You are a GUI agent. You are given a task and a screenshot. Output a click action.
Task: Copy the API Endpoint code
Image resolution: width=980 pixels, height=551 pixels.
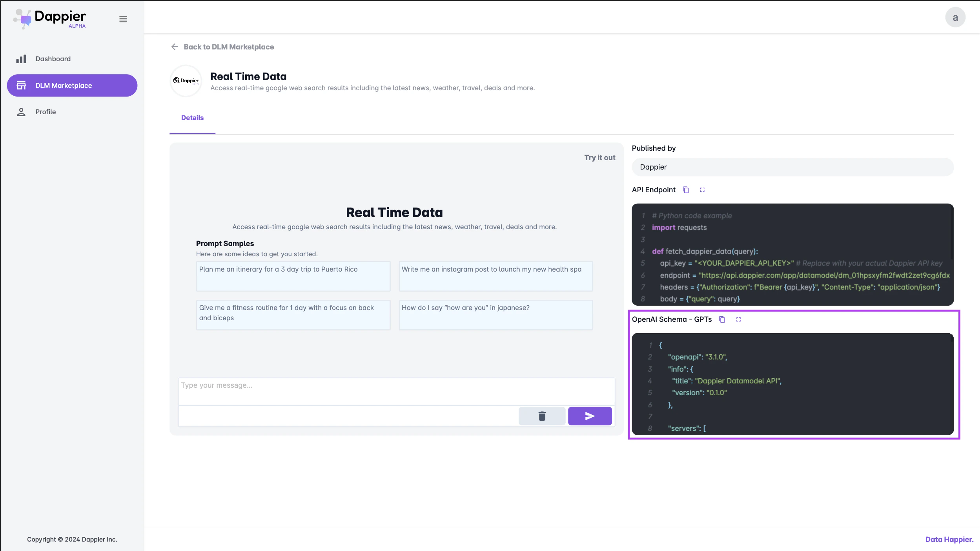tap(686, 190)
